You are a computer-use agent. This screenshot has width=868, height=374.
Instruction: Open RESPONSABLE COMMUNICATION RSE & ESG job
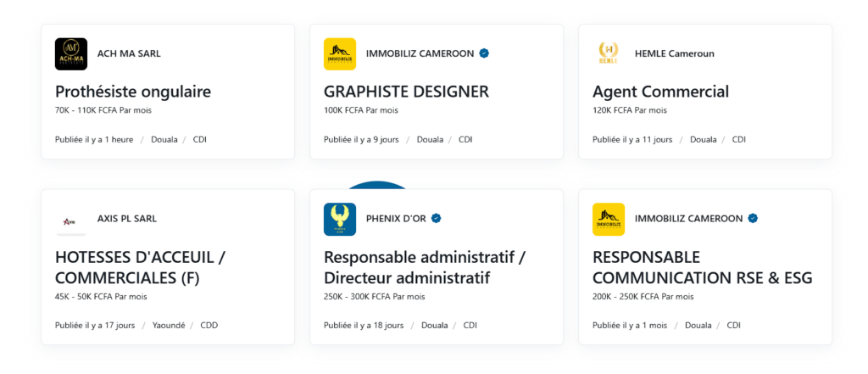pos(703,268)
